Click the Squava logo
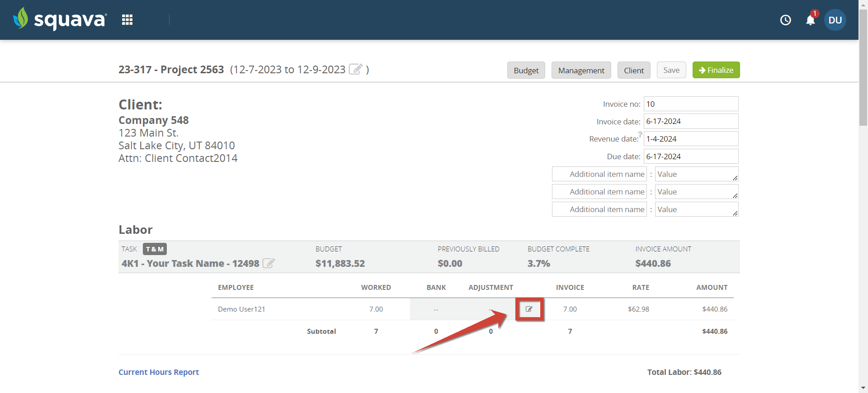 [60, 19]
